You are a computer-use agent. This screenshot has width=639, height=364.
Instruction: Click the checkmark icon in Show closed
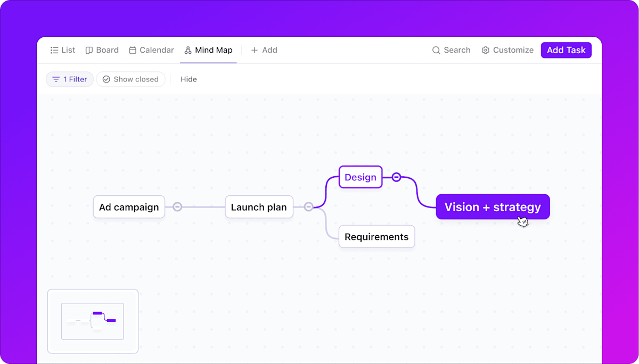click(x=106, y=79)
